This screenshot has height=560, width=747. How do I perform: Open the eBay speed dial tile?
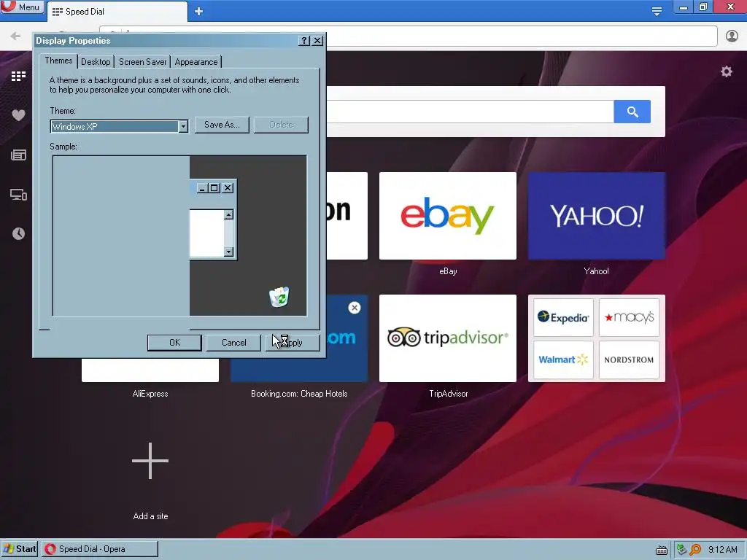click(447, 216)
